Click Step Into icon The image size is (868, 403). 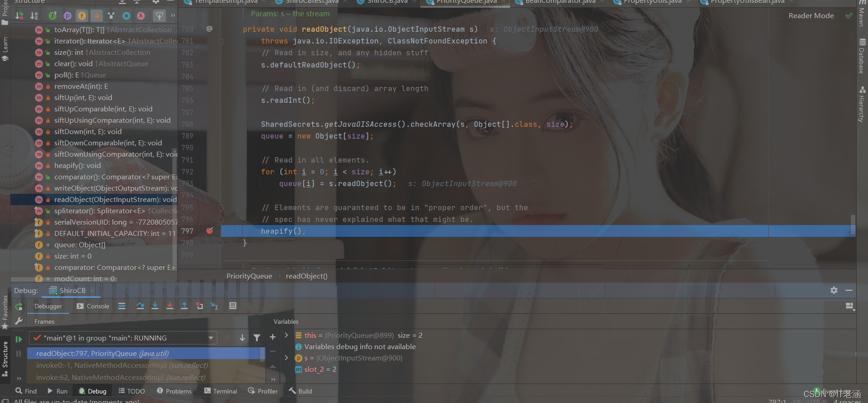(155, 306)
